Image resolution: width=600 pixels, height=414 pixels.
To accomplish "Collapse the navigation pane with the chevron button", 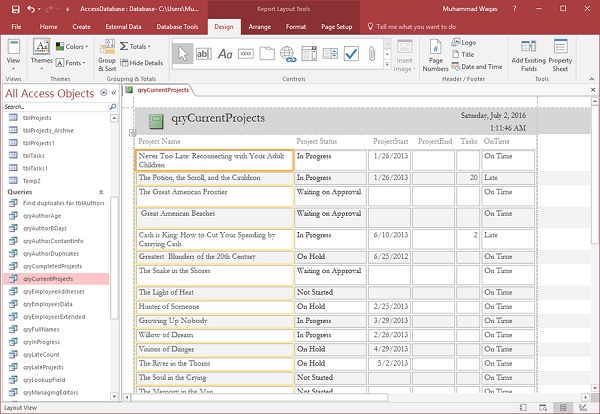I will [x=113, y=92].
